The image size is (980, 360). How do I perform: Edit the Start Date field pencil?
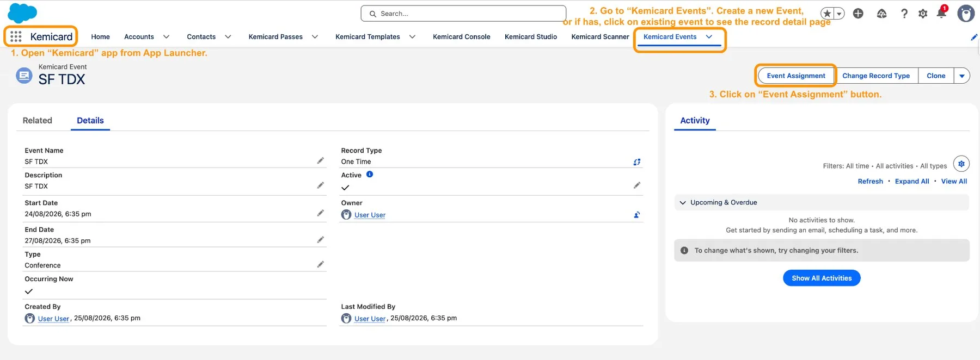tap(321, 213)
